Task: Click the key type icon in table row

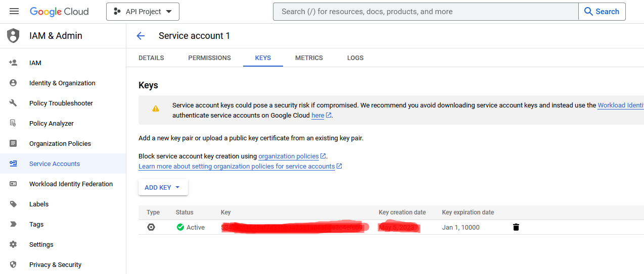Action: 151,227
